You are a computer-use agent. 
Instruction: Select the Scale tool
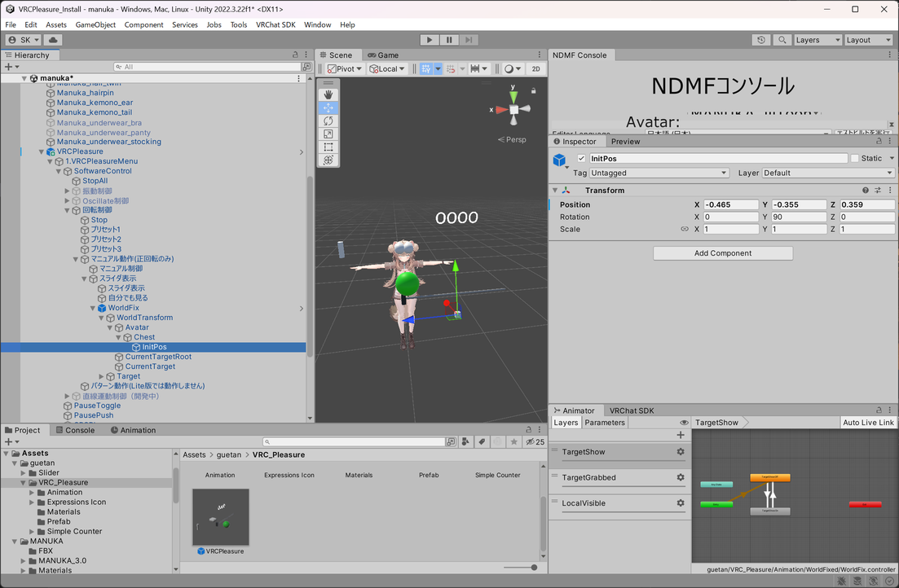pyautogui.click(x=328, y=134)
